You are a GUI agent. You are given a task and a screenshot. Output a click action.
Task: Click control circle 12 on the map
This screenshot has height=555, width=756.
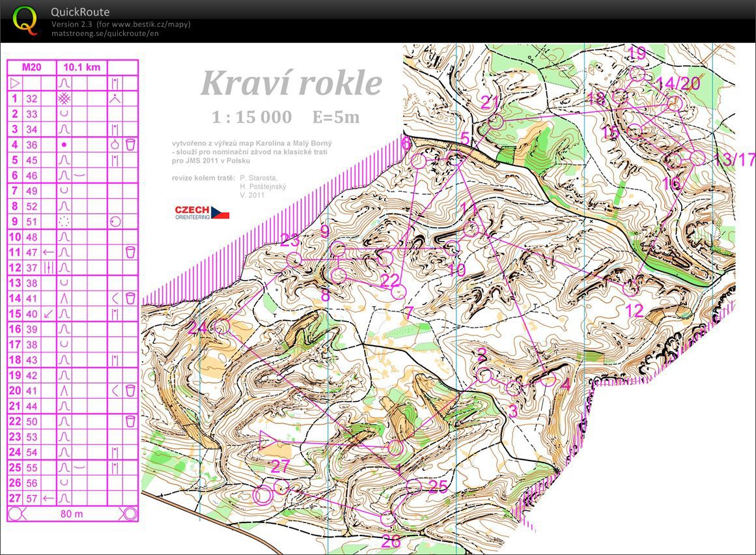coord(630,289)
